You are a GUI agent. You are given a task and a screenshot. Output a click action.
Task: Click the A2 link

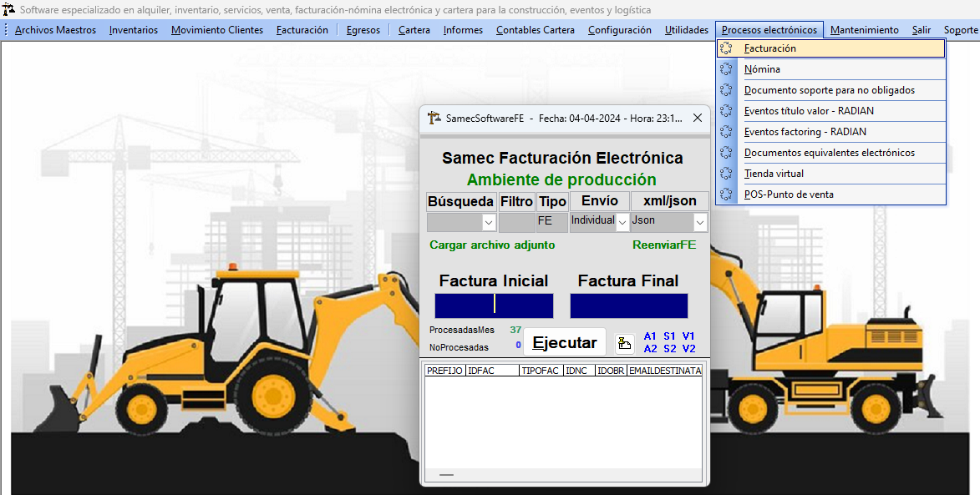click(650, 349)
